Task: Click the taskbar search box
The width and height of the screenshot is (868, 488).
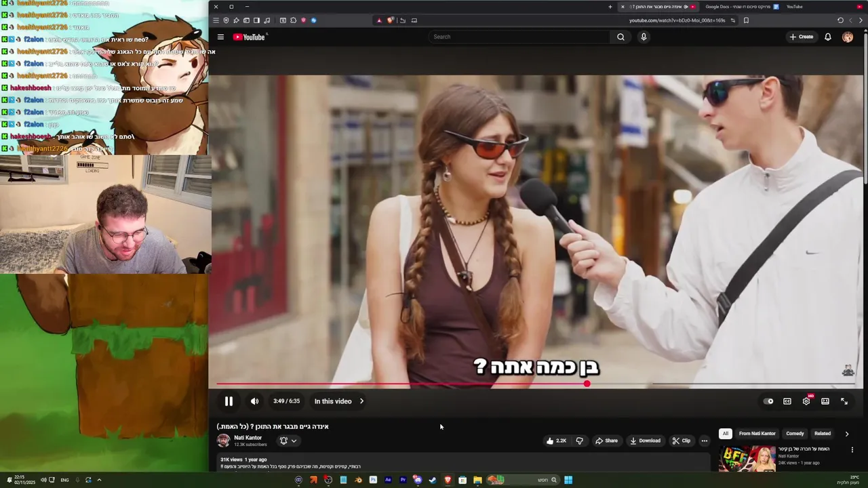Action: pos(524,480)
